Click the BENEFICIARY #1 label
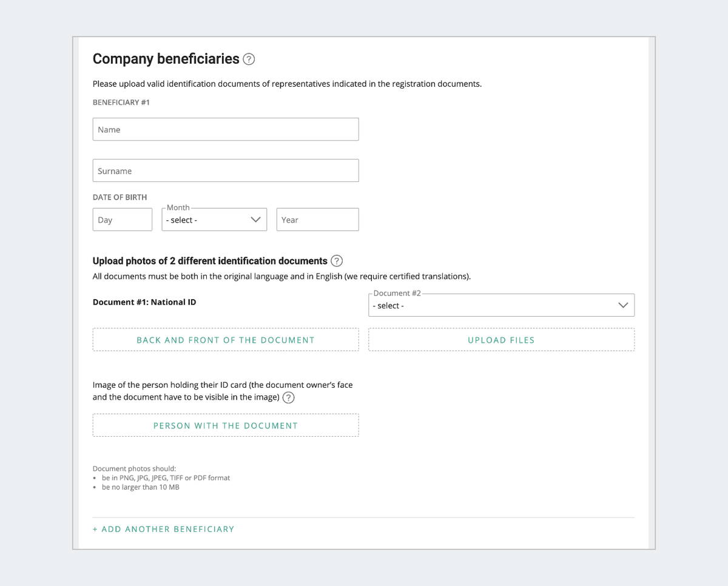728x586 pixels. click(121, 103)
